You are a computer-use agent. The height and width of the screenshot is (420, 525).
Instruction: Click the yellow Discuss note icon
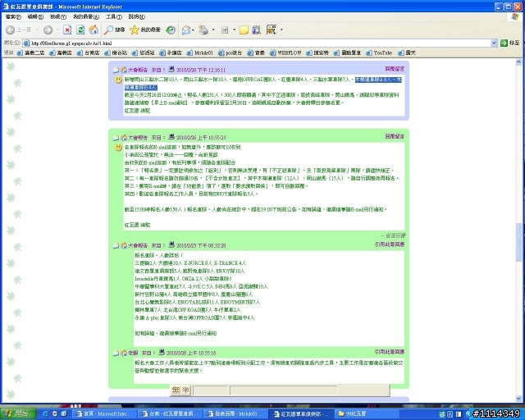click(x=244, y=30)
